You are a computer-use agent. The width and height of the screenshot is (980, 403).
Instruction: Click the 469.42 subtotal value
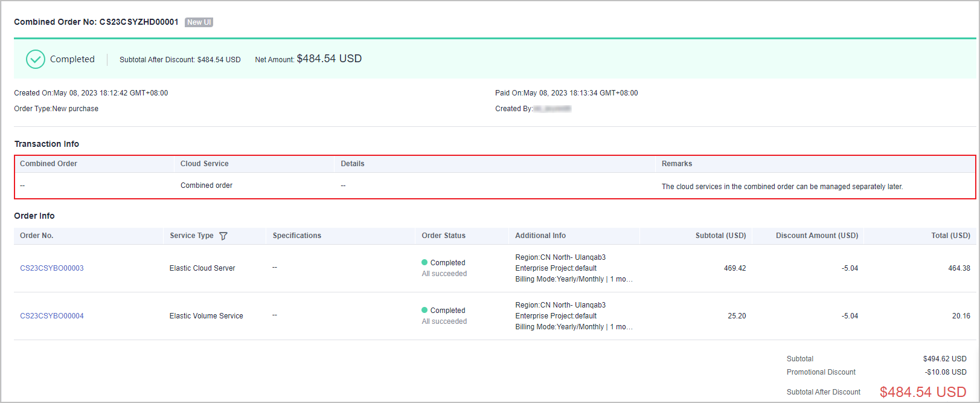coord(735,268)
